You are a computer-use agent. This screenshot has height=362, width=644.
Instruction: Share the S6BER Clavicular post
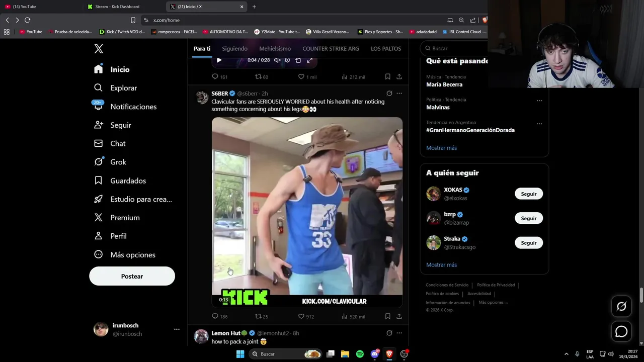399,316
